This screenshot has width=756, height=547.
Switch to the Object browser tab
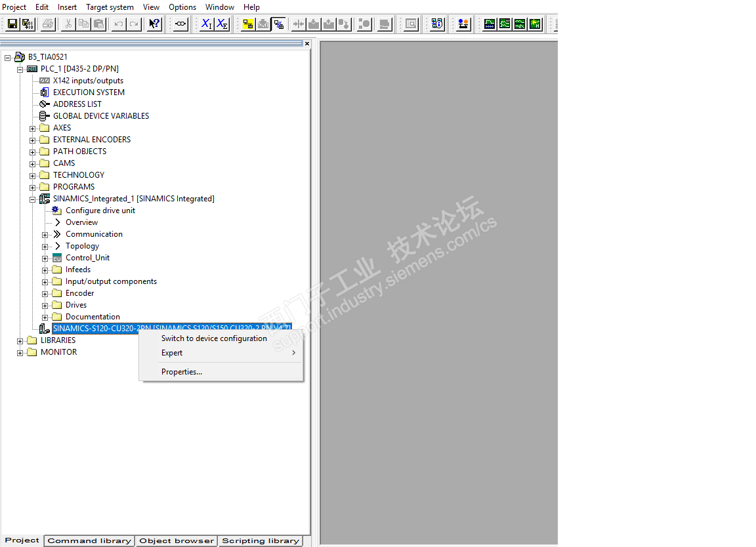pyautogui.click(x=177, y=540)
